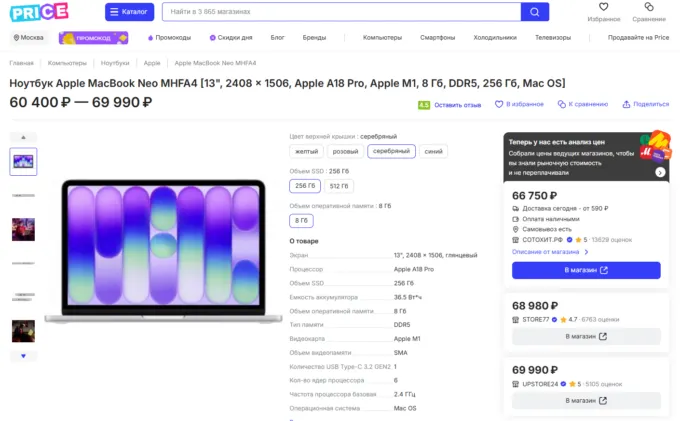The width and height of the screenshot is (680, 421).
Task: Click the 'Apple A18 Pro' processor value
Action: (x=414, y=269)
